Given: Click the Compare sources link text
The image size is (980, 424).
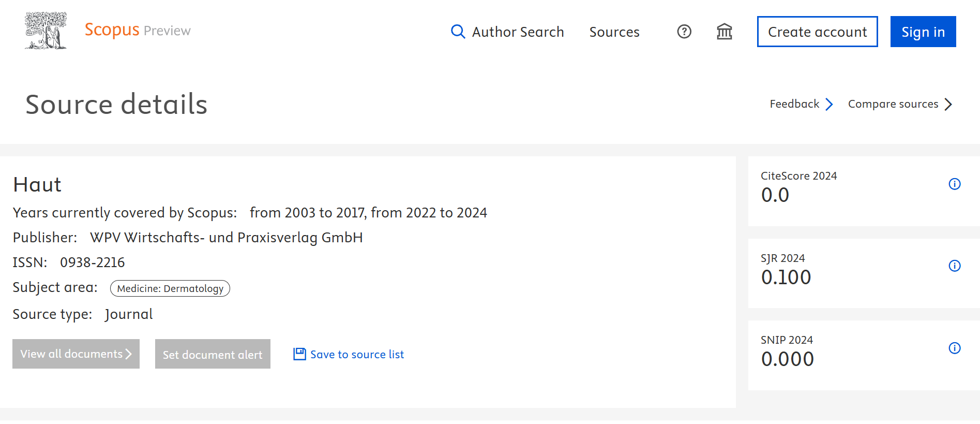Looking at the screenshot, I should click(893, 104).
